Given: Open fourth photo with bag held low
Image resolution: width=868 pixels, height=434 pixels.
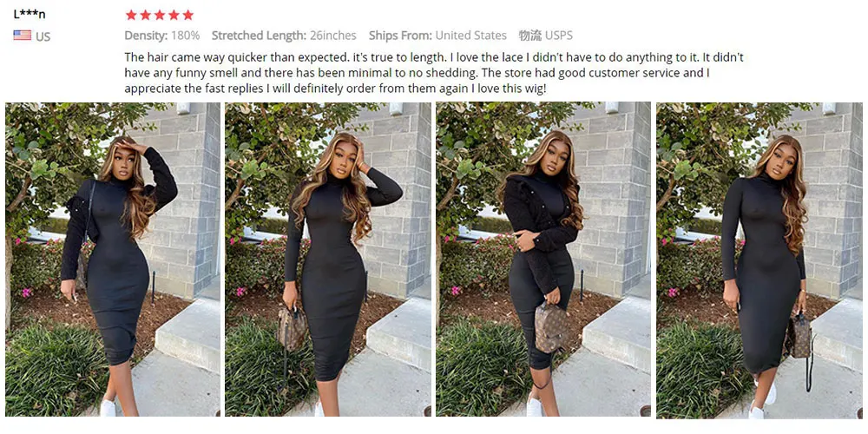Looking at the screenshot, I should click(759, 260).
